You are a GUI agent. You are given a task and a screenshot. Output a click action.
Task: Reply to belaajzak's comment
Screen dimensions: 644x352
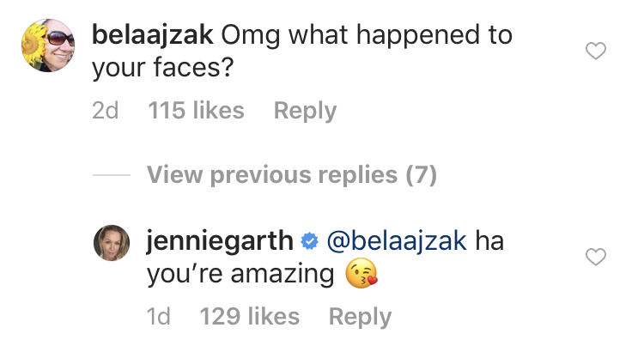click(x=305, y=111)
